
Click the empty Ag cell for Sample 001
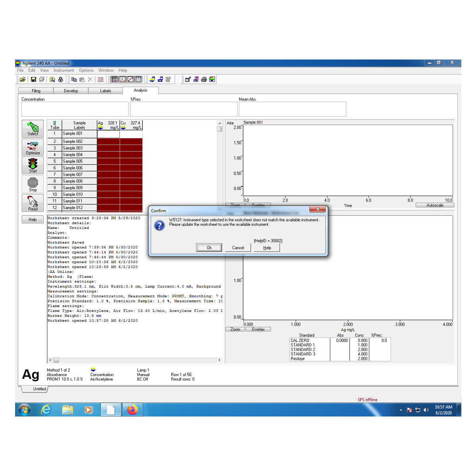tap(108, 134)
